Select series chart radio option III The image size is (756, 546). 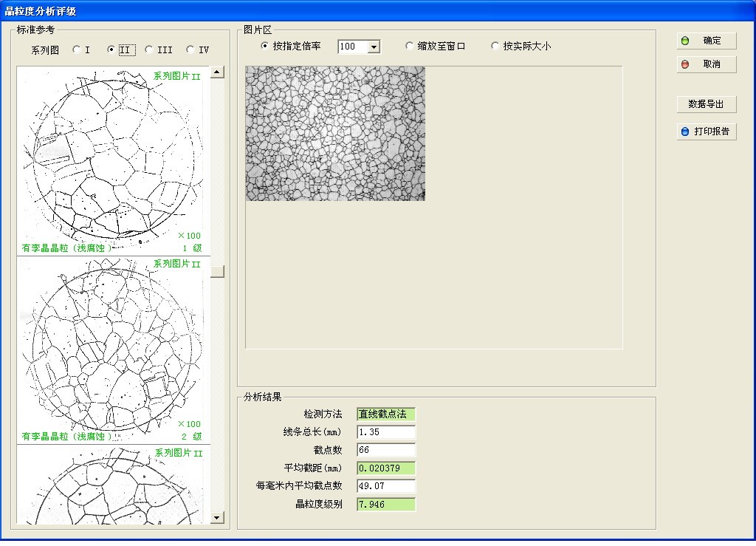coord(150,50)
